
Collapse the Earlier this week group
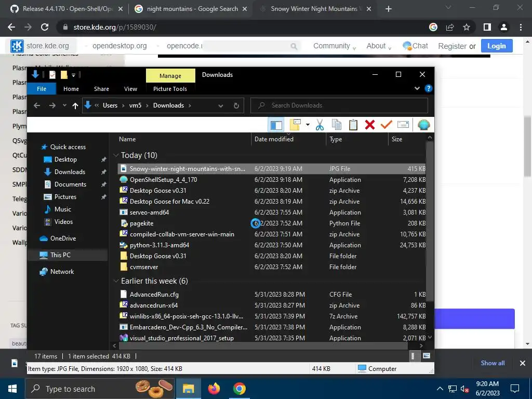click(116, 281)
